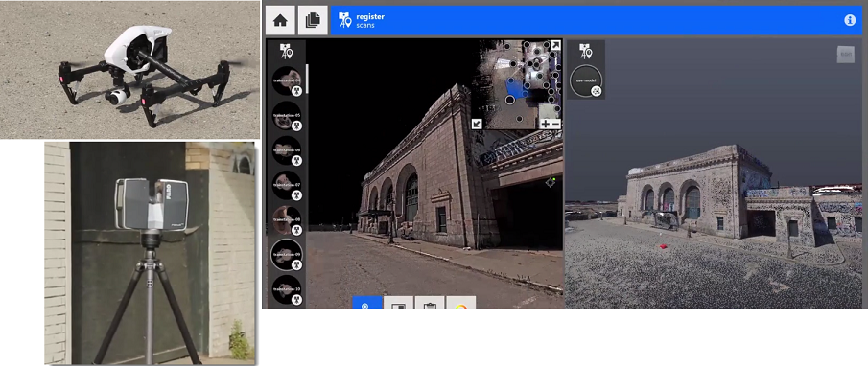Click the scanner badge on trainstation-07
This screenshot has height=366, width=868.
(296, 195)
